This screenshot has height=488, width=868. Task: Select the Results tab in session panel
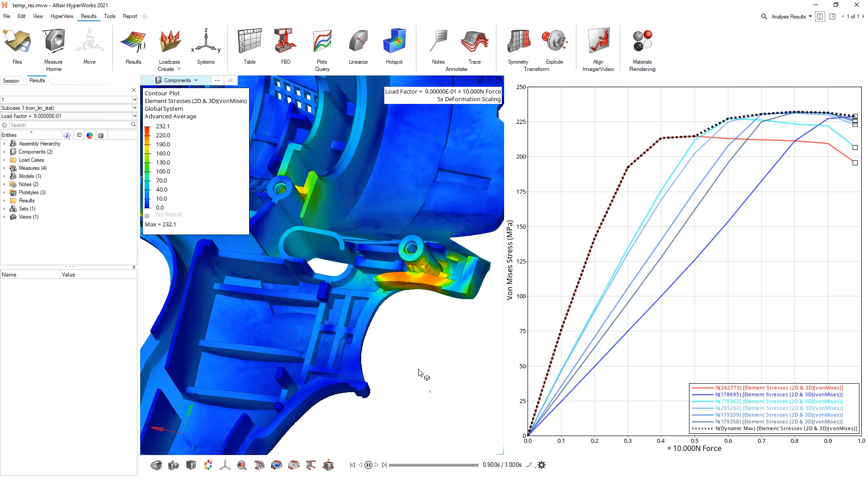(37, 80)
